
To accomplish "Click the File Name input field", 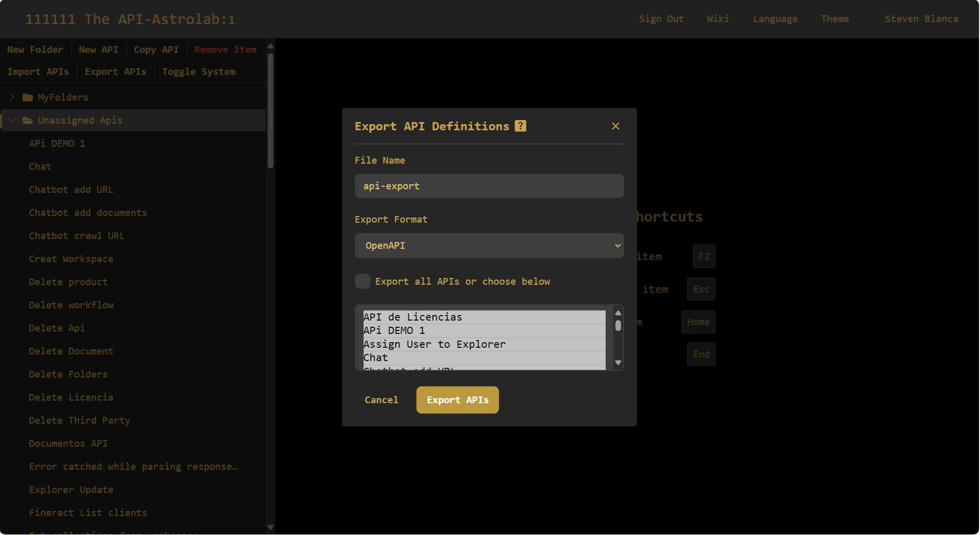I will [489, 186].
